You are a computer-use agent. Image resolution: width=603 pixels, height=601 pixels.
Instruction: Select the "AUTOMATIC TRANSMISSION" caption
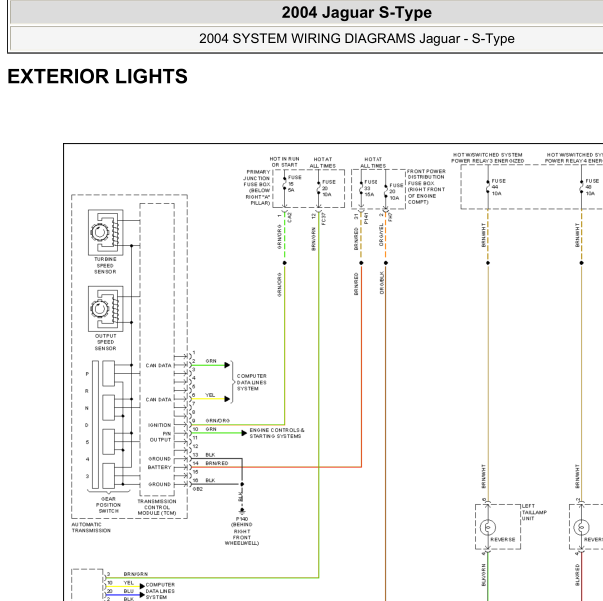(x=91, y=527)
